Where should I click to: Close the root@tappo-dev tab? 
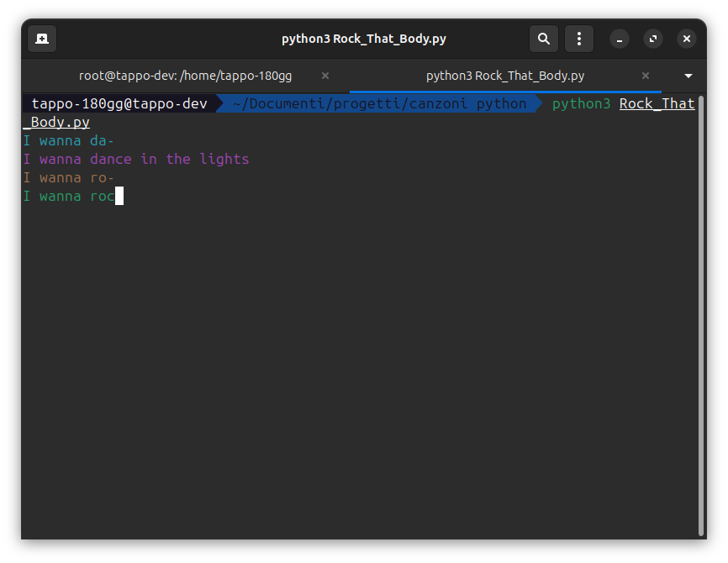pyautogui.click(x=325, y=76)
